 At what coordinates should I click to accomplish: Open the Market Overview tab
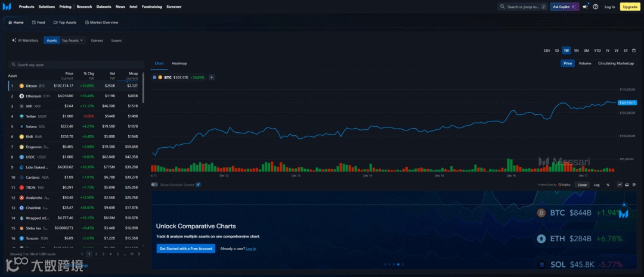click(x=101, y=22)
